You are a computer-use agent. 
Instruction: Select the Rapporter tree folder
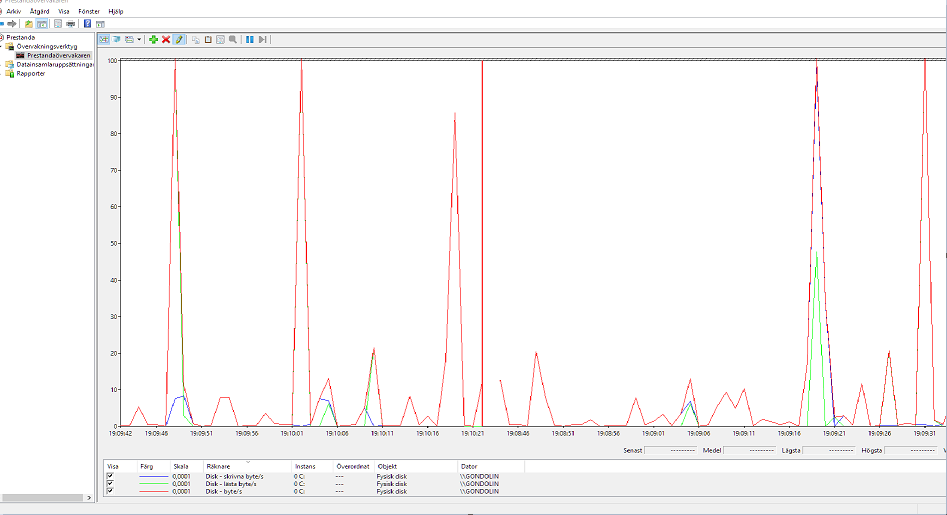pyautogui.click(x=30, y=74)
